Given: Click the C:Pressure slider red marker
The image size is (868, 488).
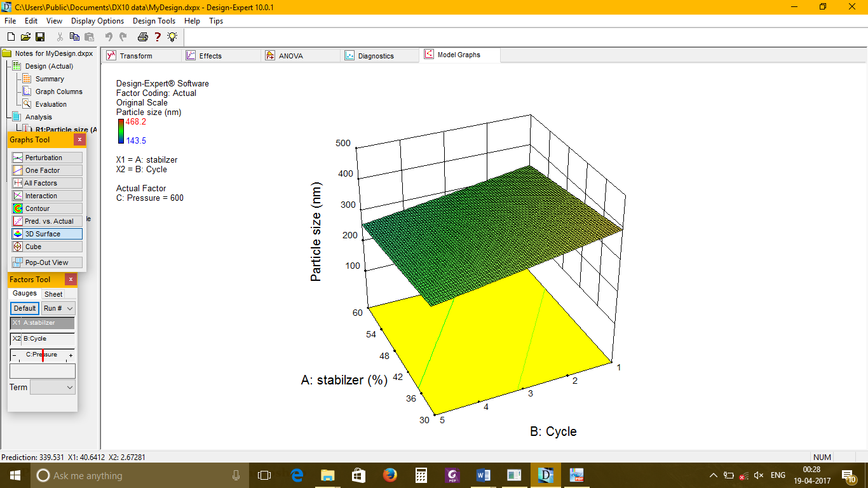Looking at the screenshot, I should pos(43,355).
